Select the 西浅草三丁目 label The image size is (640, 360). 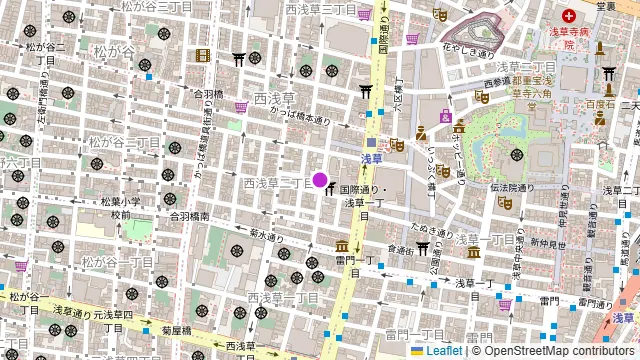[321, 10]
